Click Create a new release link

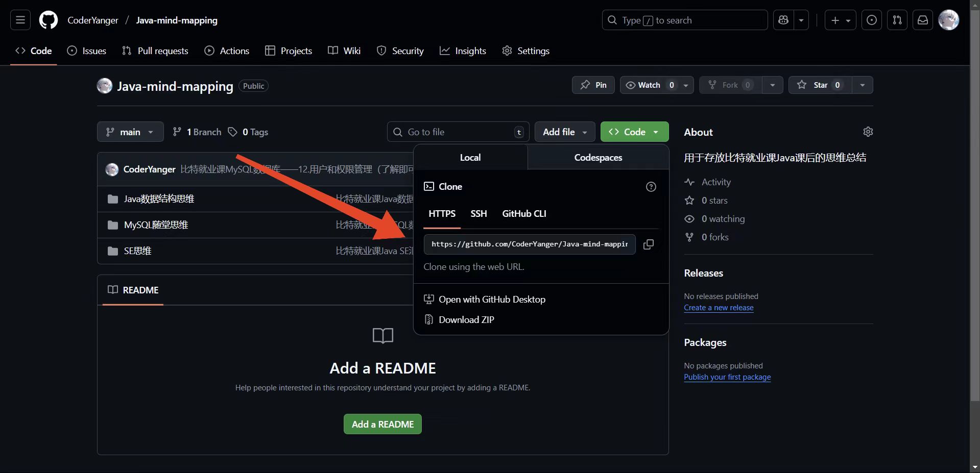pos(719,307)
